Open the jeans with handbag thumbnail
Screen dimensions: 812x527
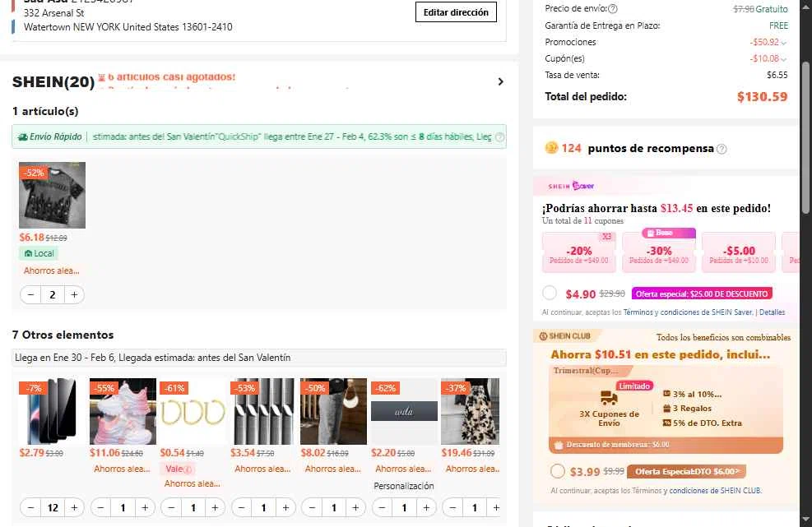tap(333, 412)
